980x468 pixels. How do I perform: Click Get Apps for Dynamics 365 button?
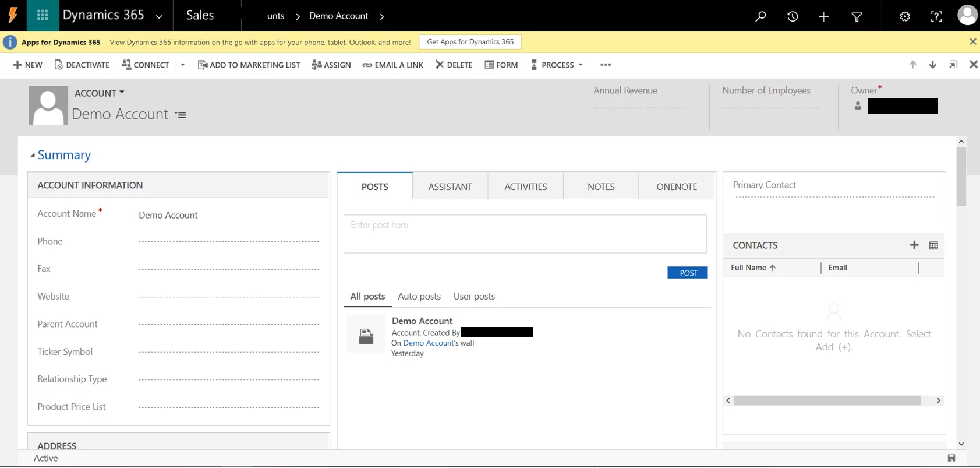coord(470,42)
